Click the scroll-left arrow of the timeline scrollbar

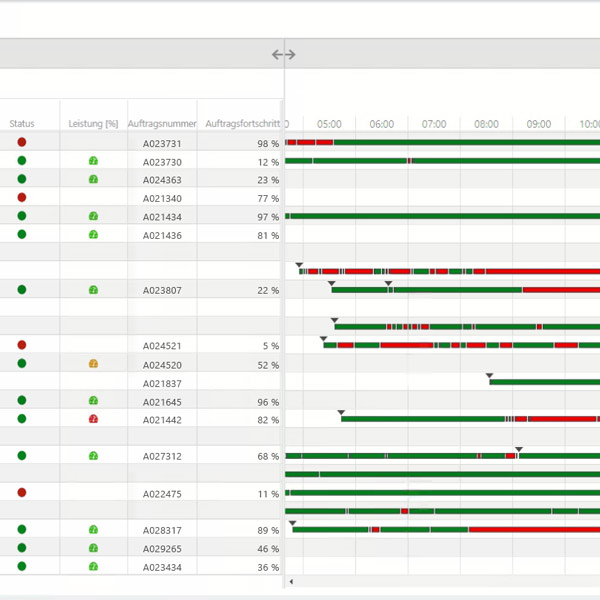(x=291, y=581)
